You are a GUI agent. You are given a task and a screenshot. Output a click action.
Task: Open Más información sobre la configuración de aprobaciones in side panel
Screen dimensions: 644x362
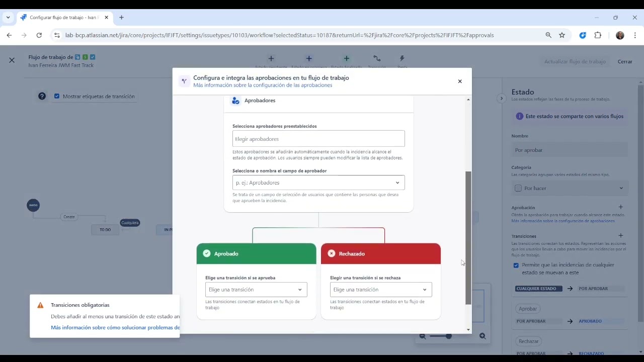pyautogui.click(x=563, y=221)
